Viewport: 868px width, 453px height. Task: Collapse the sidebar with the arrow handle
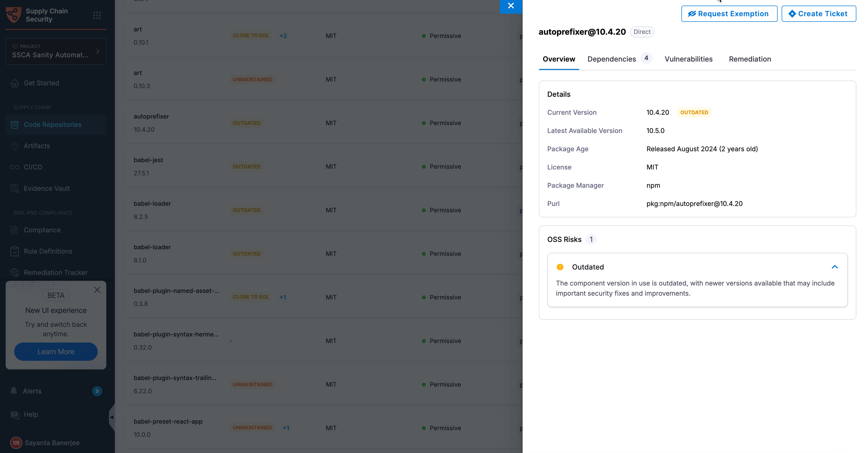pyautogui.click(x=111, y=417)
